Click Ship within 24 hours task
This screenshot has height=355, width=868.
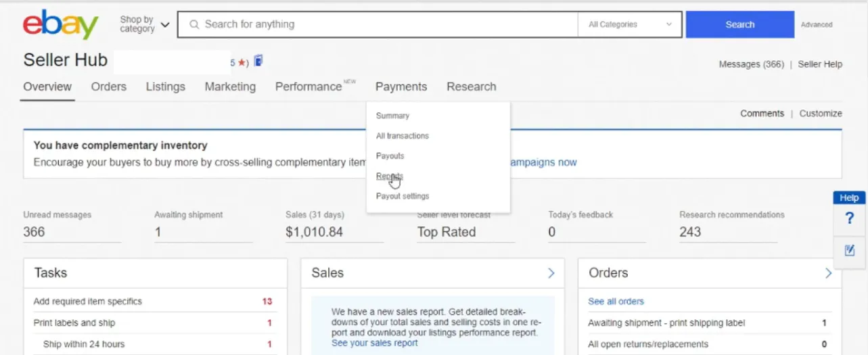tap(84, 344)
